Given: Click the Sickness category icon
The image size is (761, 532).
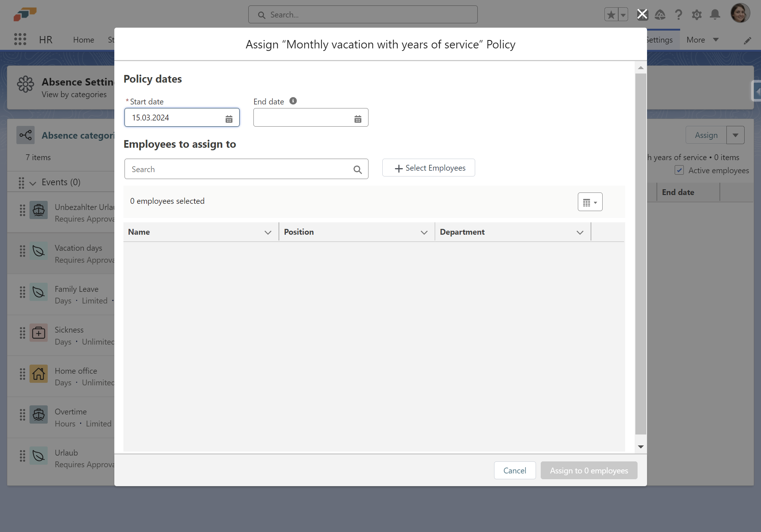Looking at the screenshot, I should [39, 333].
